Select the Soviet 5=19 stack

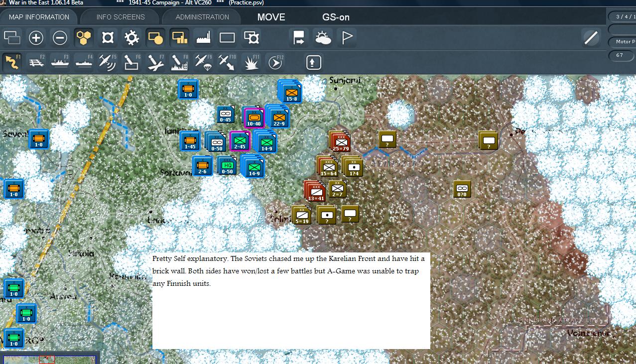click(x=301, y=215)
